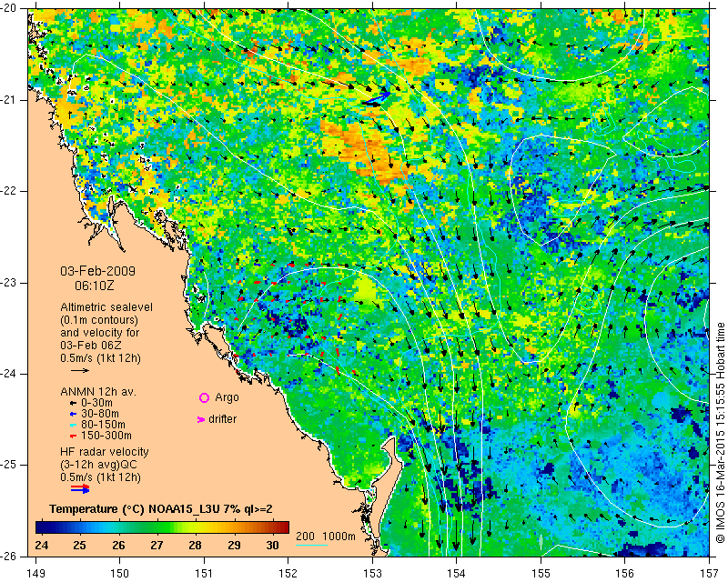Click colorbar tick label 28

(195, 545)
